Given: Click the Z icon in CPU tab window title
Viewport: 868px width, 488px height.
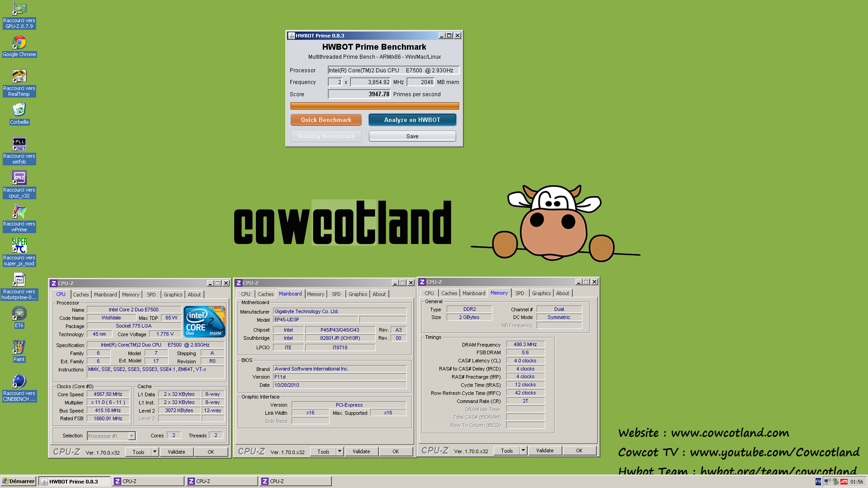Looking at the screenshot, I should click(54, 283).
